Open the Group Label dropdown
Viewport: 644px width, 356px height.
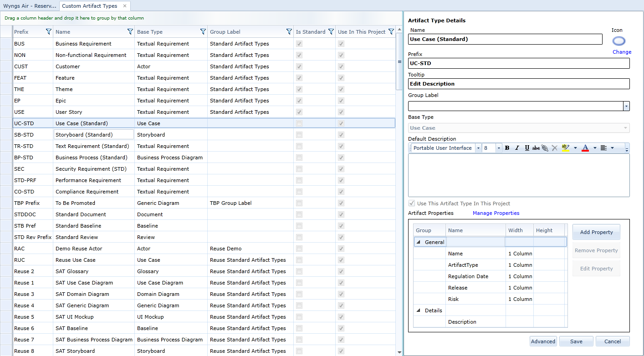(x=626, y=106)
